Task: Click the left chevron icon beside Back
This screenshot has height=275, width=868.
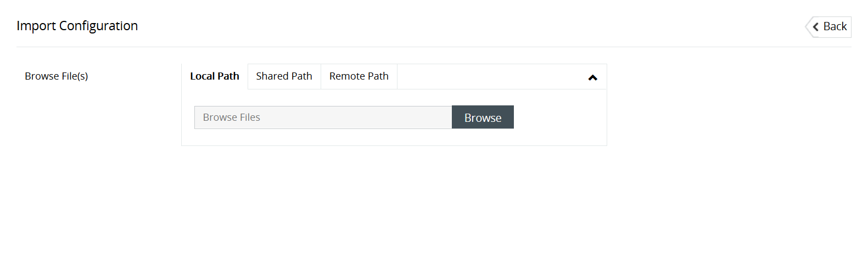Action: click(x=816, y=27)
